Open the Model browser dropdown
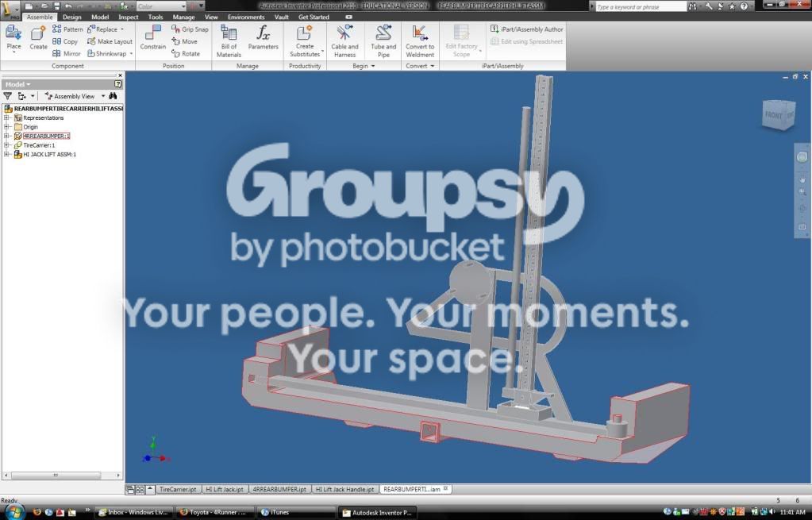 pos(17,84)
